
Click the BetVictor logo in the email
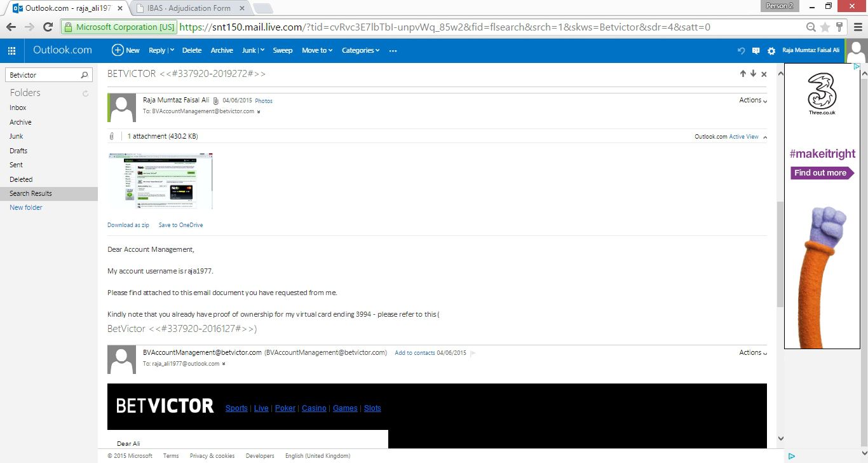165,406
